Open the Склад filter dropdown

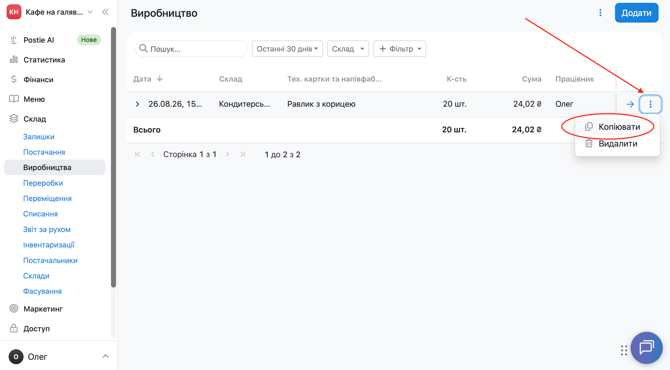point(348,49)
